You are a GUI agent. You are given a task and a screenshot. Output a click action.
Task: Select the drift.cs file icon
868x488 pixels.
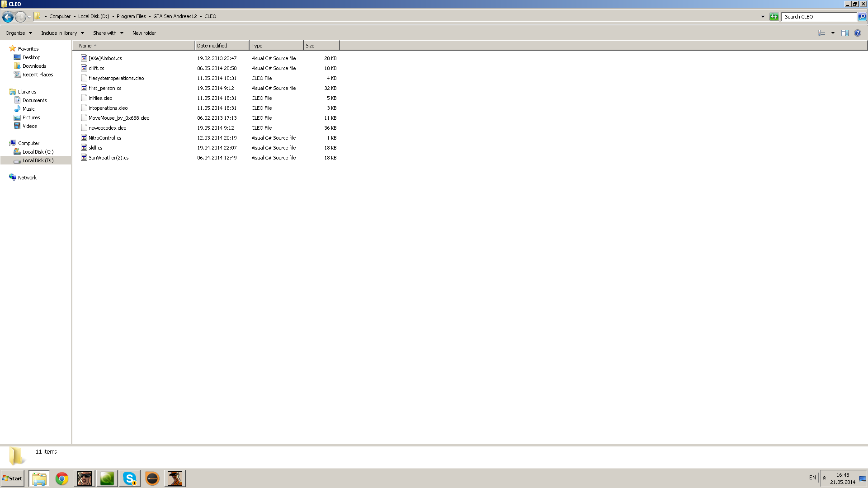84,68
